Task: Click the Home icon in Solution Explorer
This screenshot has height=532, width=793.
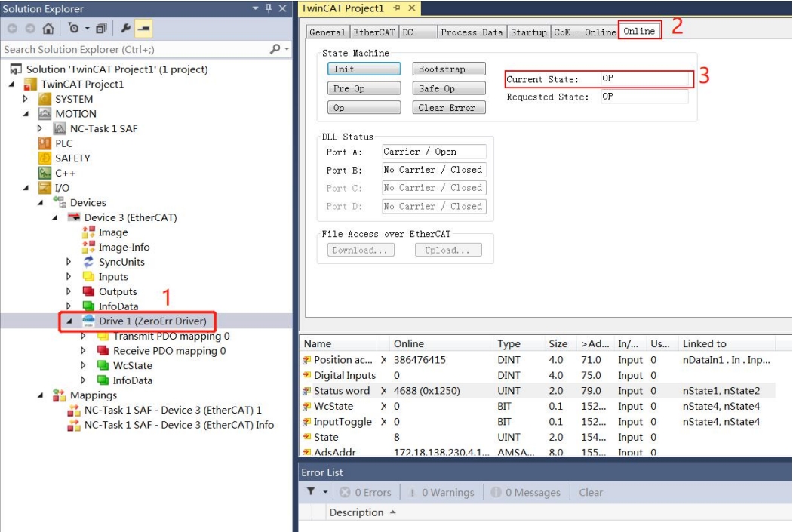Action: tap(48, 29)
